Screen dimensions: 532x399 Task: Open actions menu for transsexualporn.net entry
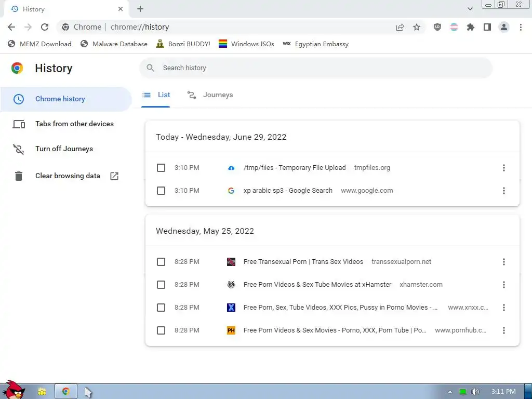tap(504, 262)
